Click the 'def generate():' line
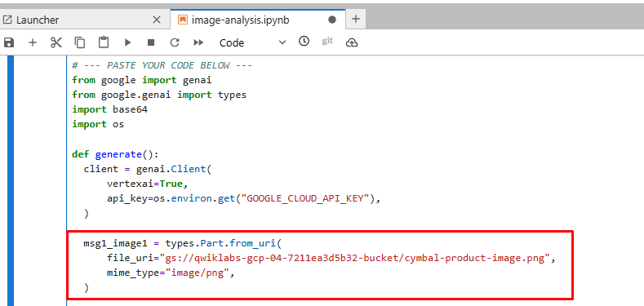This screenshot has height=306, width=644. click(x=115, y=154)
